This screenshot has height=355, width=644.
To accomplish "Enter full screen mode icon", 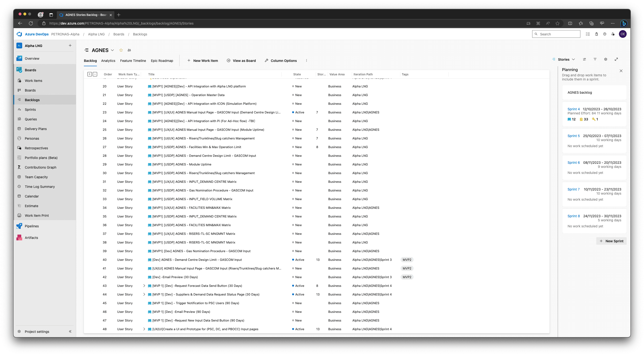I will [616, 59].
